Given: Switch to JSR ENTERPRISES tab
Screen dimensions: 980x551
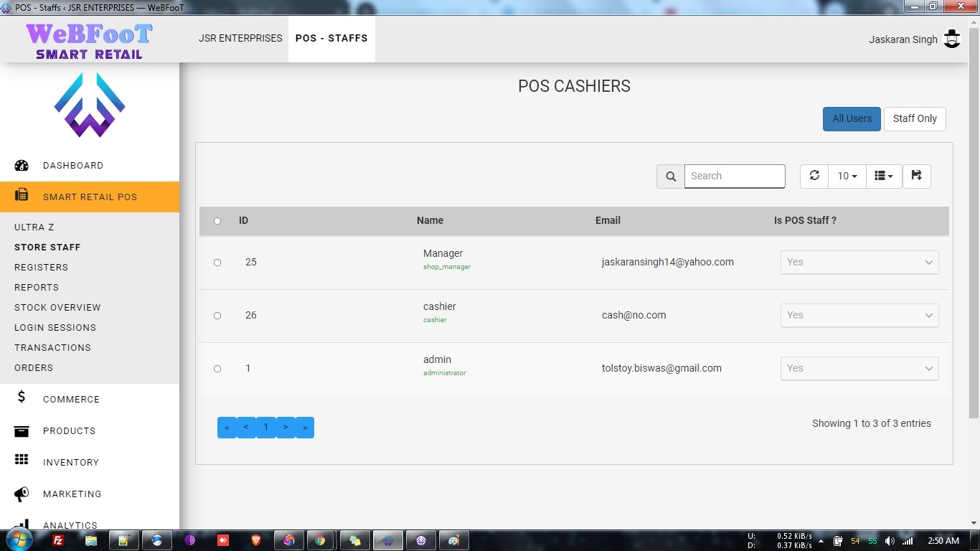Looking at the screenshot, I should click(240, 38).
